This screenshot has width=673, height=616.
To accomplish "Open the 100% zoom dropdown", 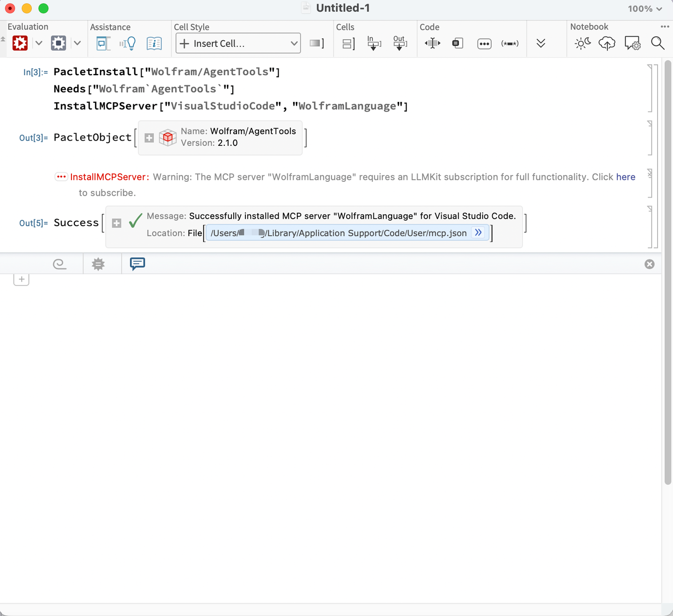I will click(x=645, y=9).
